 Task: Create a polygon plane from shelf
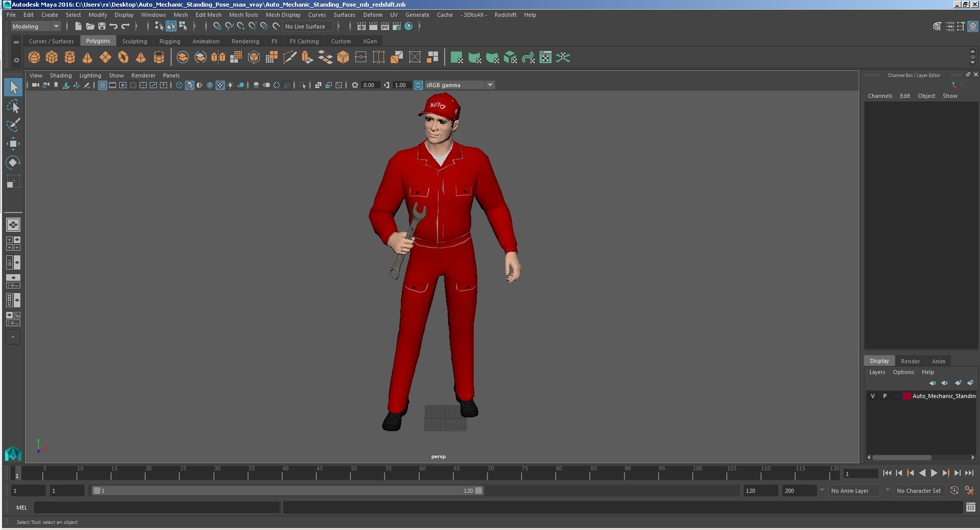point(105,58)
